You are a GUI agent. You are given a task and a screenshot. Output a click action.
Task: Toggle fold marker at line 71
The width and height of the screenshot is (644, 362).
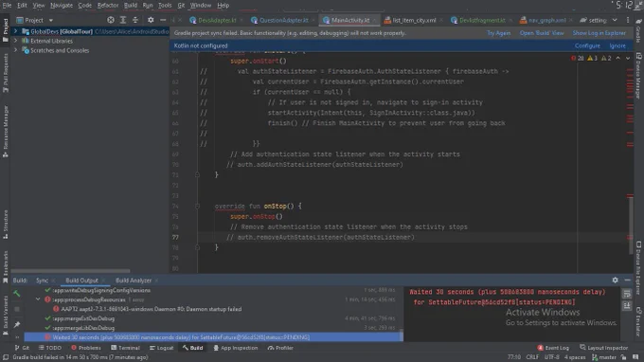pyautogui.click(x=197, y=175)
